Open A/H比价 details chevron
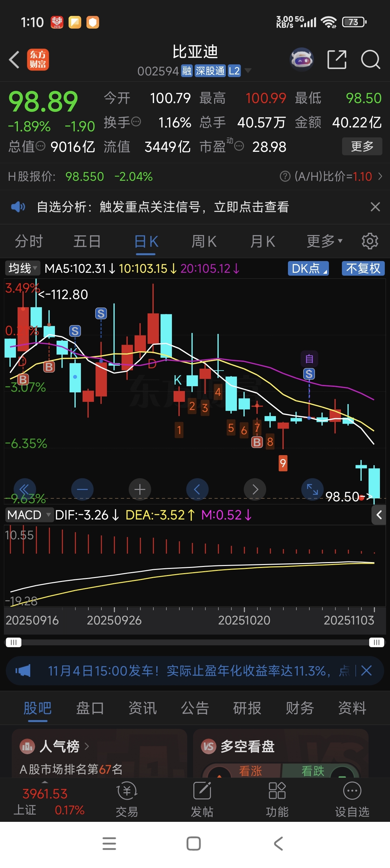The height and width of the screenshot is (868, 390). 380,176
